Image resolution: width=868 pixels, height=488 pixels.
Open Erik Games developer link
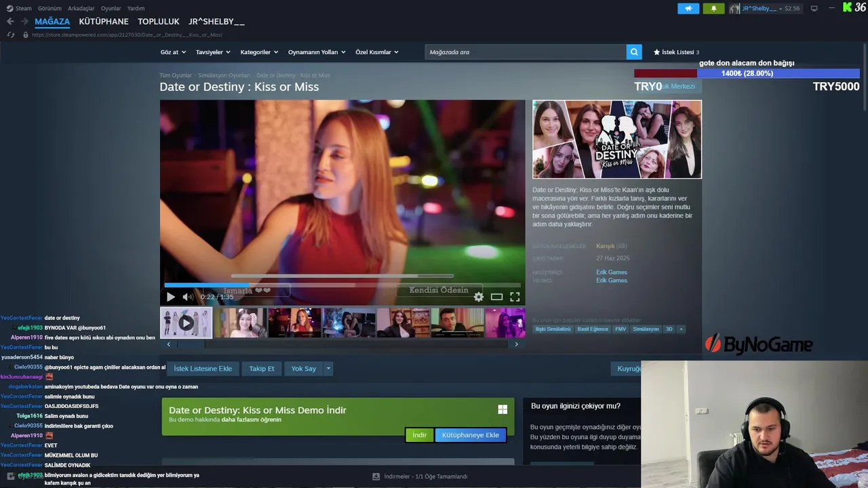pos(612,272)
